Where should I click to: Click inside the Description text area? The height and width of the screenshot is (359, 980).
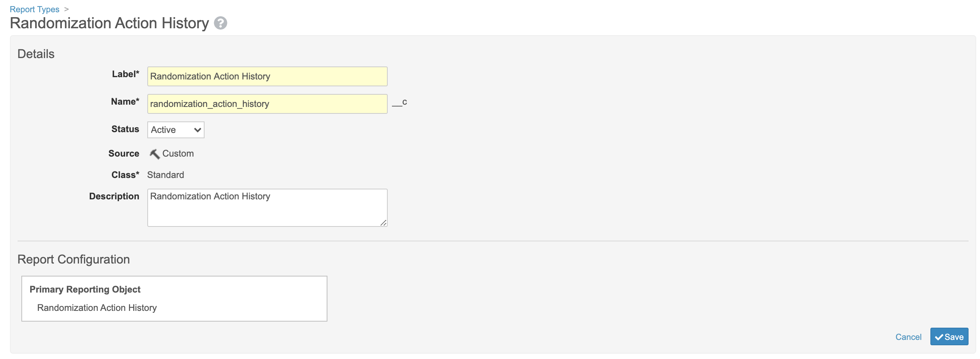pyautogui.click(x=267, y=207)
